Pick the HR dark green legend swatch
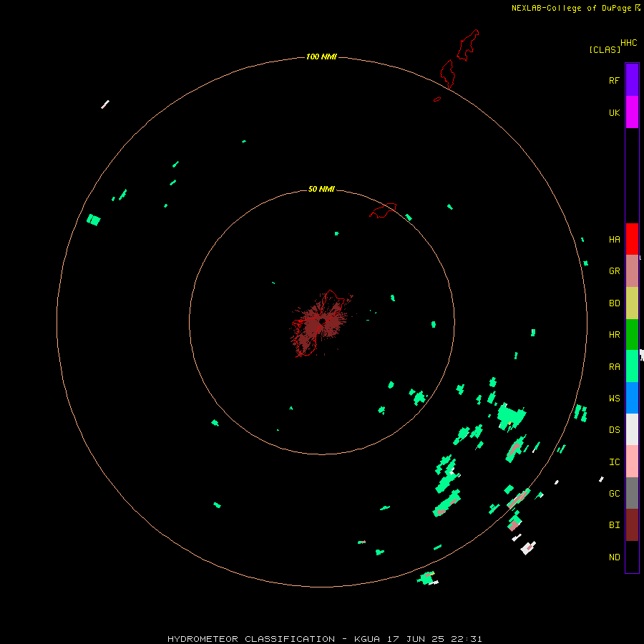 click(x=632, y=335)
